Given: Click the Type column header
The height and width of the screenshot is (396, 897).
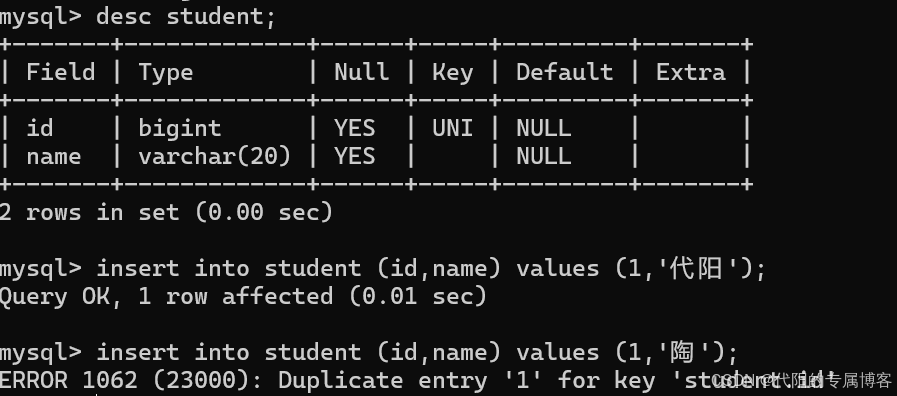Looking at the screenshot, I should (166, 73).
